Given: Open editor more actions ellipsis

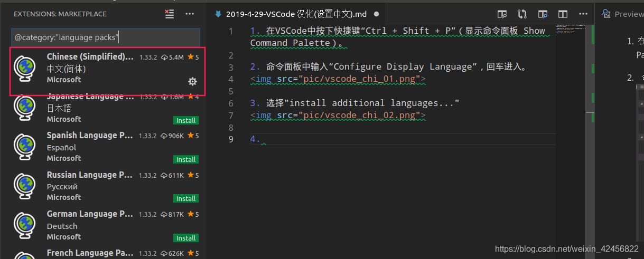Looking at the screenshot, I should click(x=583, y=14).
